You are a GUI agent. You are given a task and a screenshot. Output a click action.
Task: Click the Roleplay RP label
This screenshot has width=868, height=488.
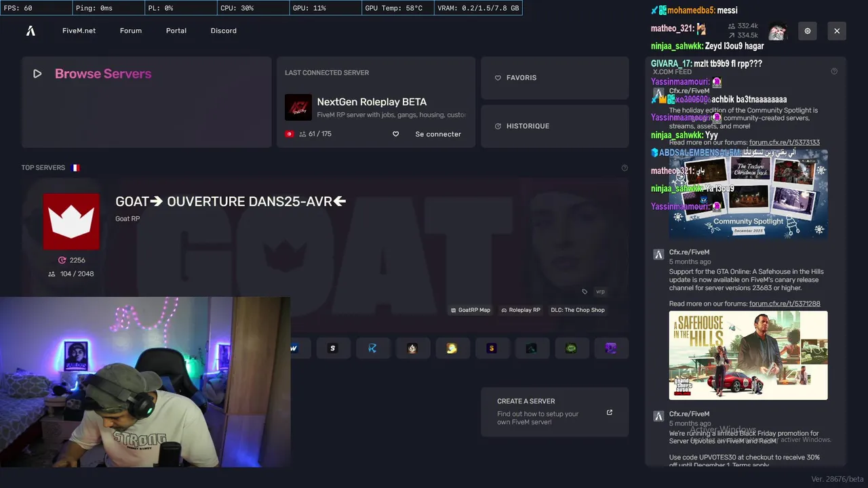point(521,310)
